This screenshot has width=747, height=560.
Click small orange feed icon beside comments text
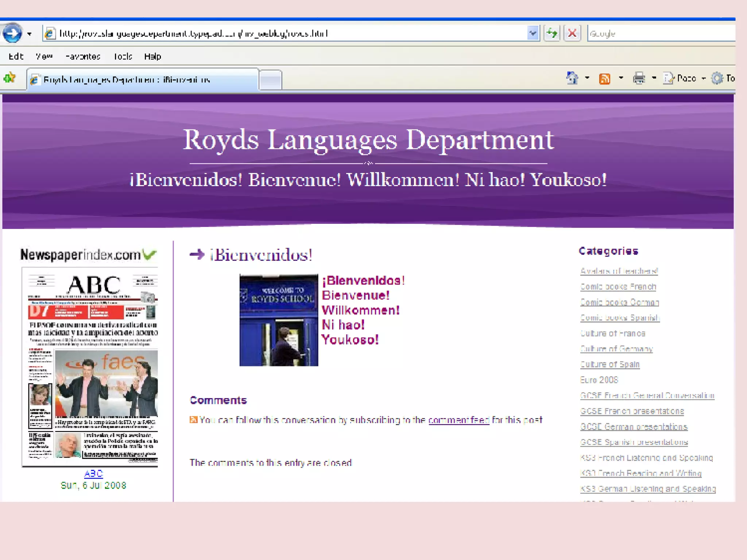[x=193, y=420]
